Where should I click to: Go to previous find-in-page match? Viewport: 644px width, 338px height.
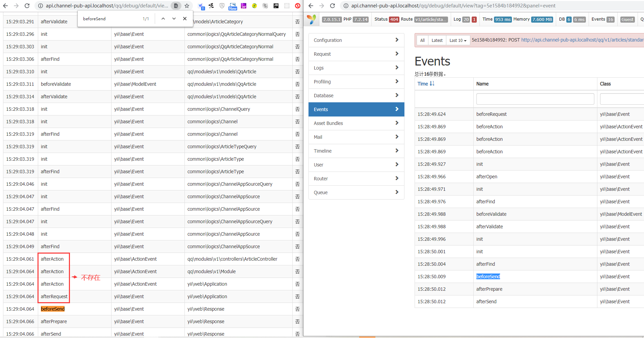click(x=163, y=19)
